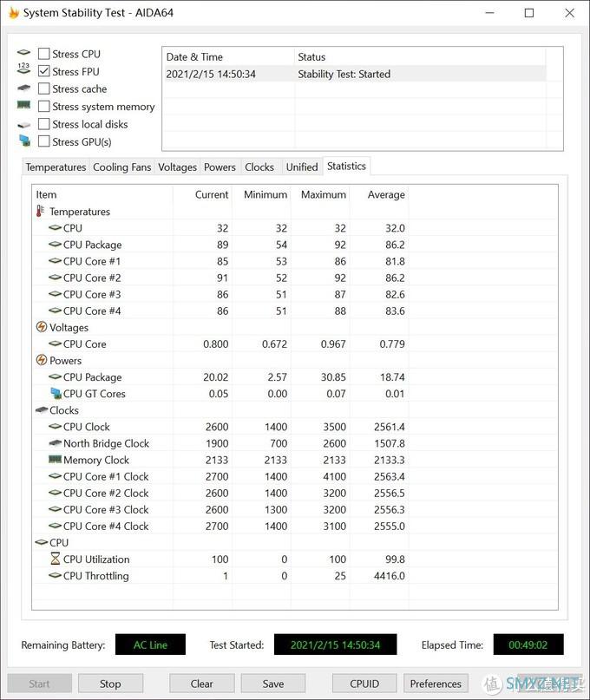Click the AIDA64 flame icon in title bar

click(x=14, y=12)
